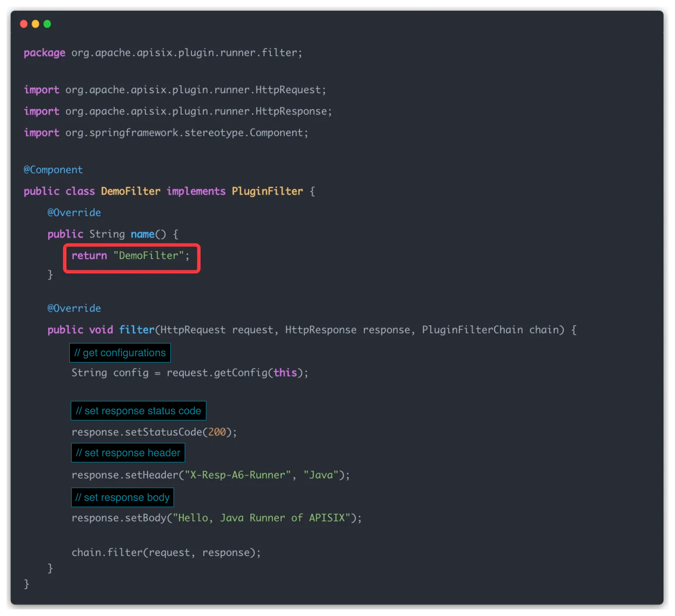
Task: Click the '// get configurations' comment box
Action: click(x=120, y=353)
